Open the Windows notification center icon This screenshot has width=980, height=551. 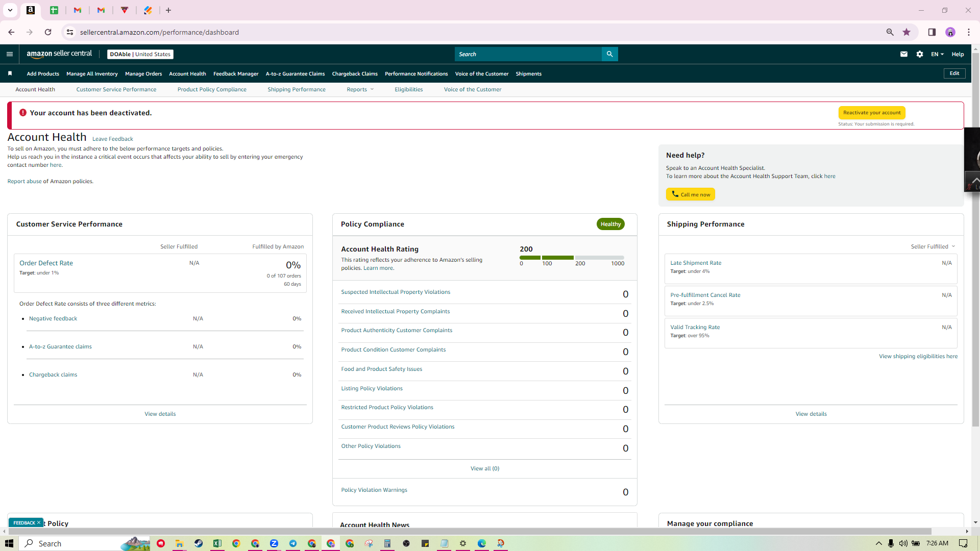pos(963,543)
